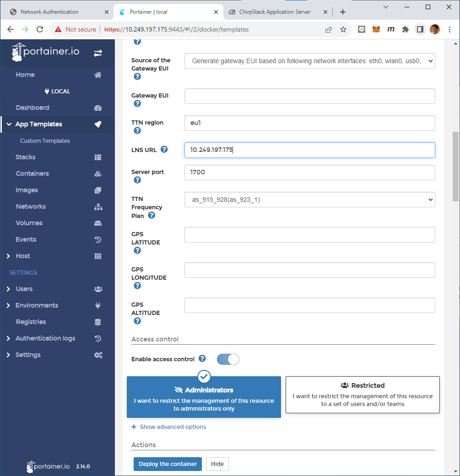Open Registries in sidebar
The image size is (460, 476).
click(31, 322)
